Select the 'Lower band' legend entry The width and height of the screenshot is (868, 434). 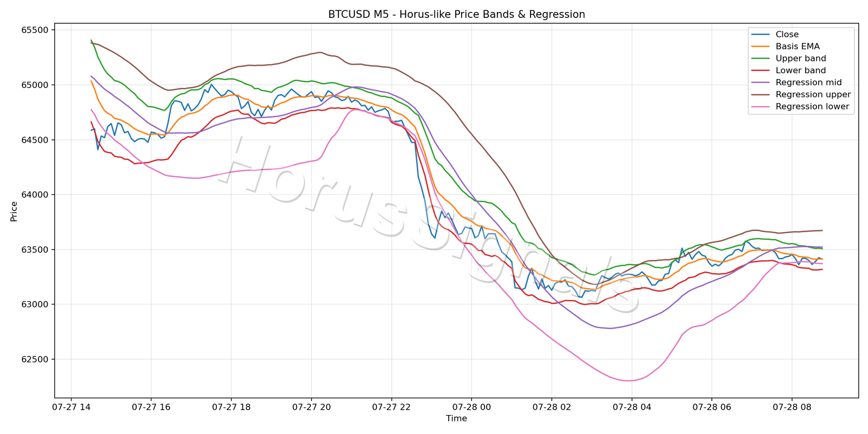click(789, 71)
